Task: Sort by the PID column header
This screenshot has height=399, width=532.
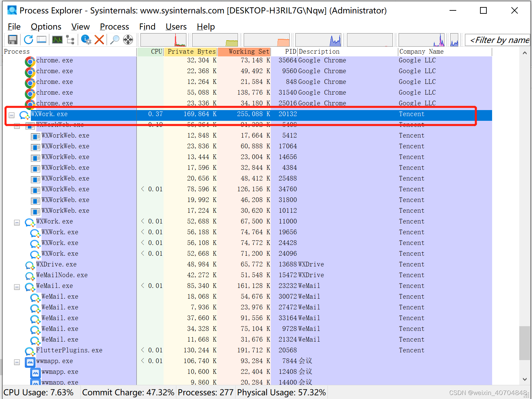Action: point(284,51)
